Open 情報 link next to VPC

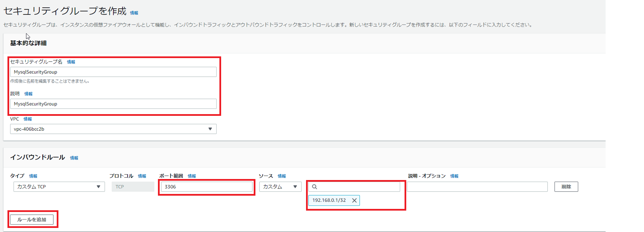[28, 119]
